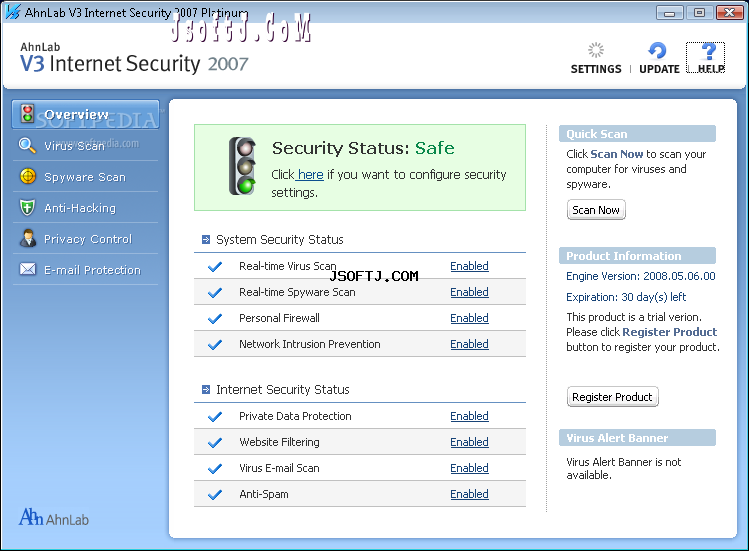Click the Privacy Control person icon
Screen dimensions: 749x551
click(x=28, y=238)
